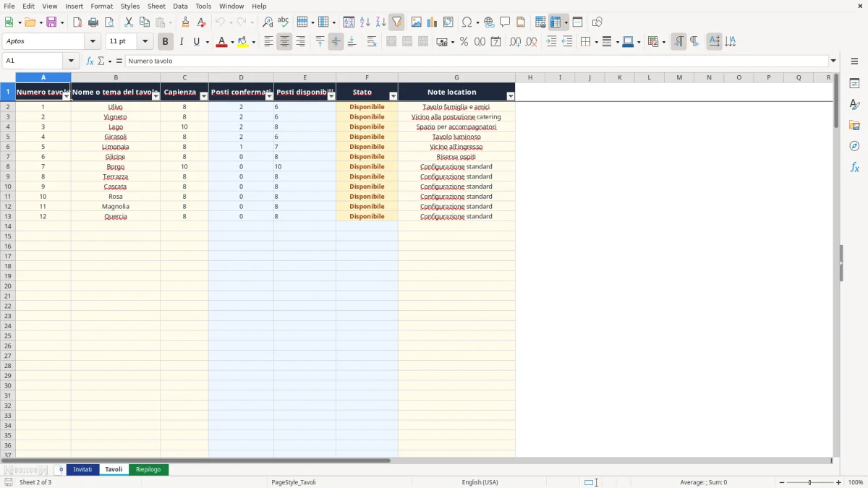Open the Format menu

click(x=101, y=6)
